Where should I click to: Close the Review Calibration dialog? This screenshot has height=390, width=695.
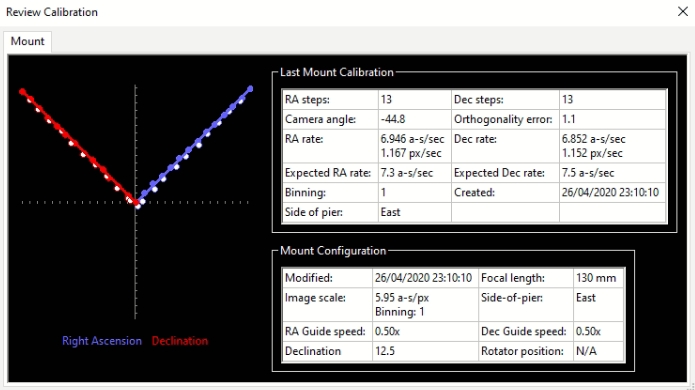click(683, 12)
